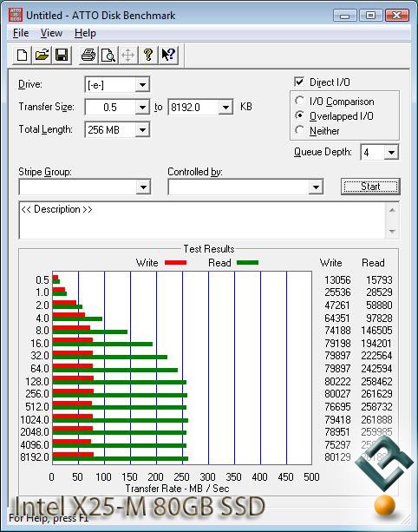Select the Neither radio button

299,130
